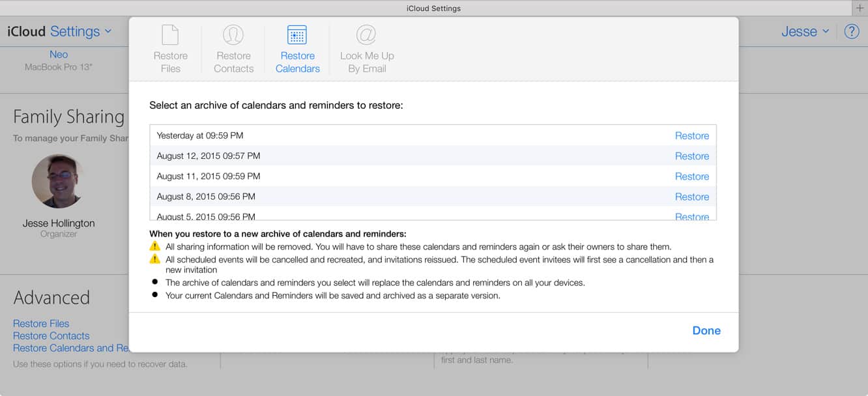The width and height of the screenshot is (868, 396).
Task: Restore the Yesterday at 09:59 PM archive
Action: tap(692, 135)
